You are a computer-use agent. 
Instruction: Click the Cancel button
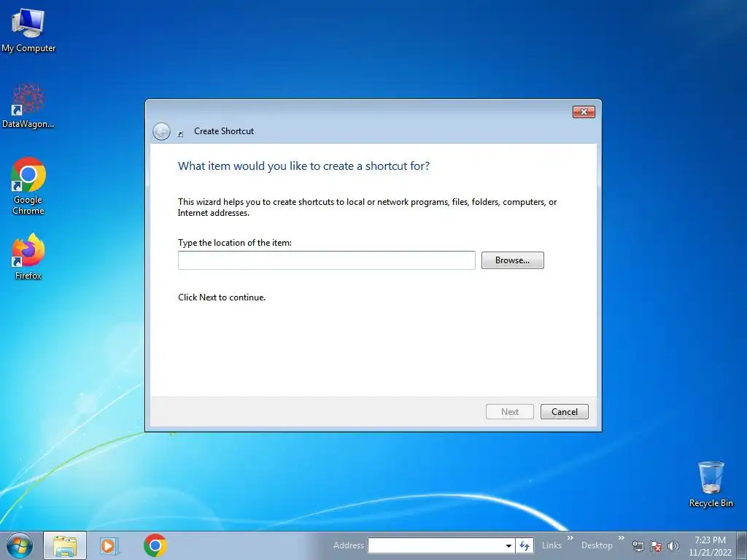pyautogui.click(x=564, y=412)
